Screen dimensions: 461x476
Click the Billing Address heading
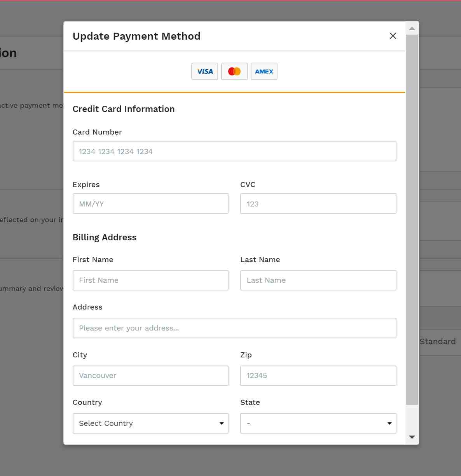click(x=105, y=237)
